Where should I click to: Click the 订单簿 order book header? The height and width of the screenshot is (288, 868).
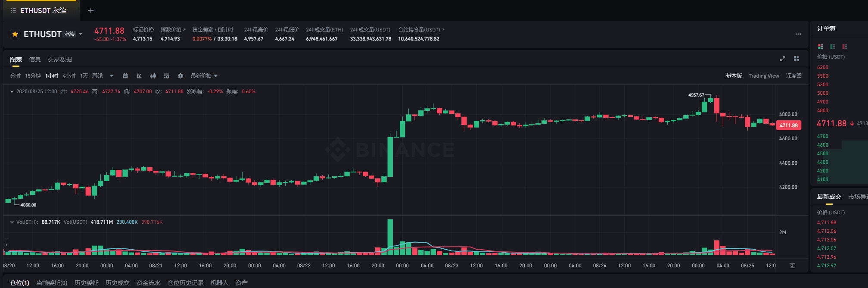pos(826,28)
